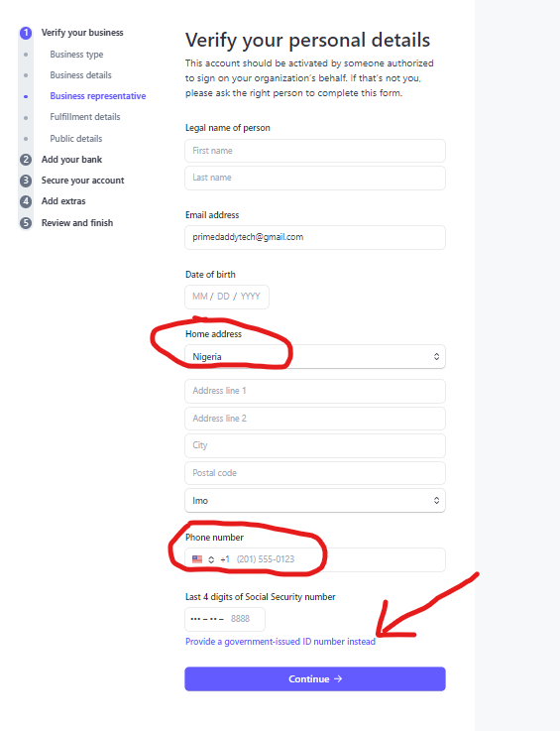Go to Business type step
560x731 pixels.
tap(76, 55)
